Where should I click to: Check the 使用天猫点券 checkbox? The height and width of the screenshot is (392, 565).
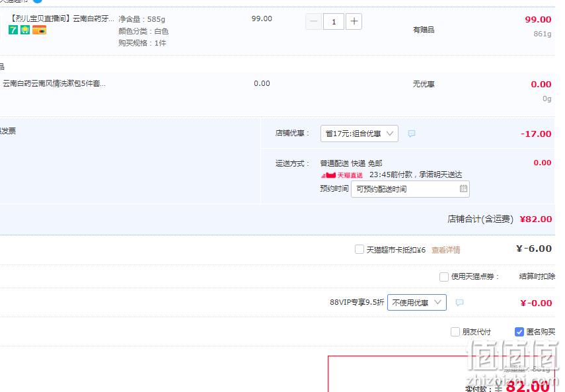click(444, 277)
